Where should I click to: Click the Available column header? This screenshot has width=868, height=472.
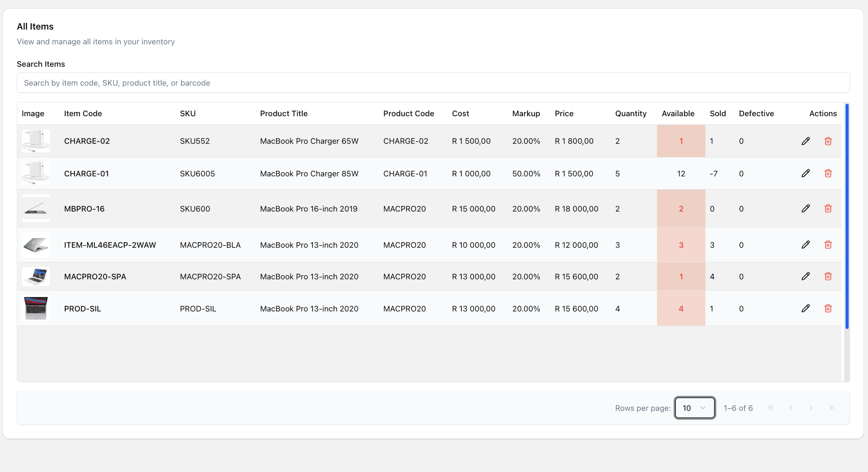pyautogui.click(x=678, y=113)
